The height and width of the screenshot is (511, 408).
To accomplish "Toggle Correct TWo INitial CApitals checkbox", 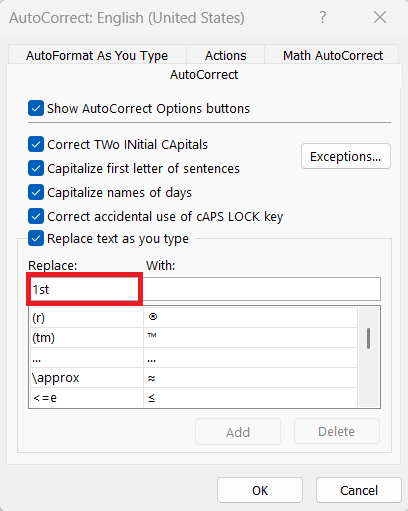I will click(x=36, y=144).
